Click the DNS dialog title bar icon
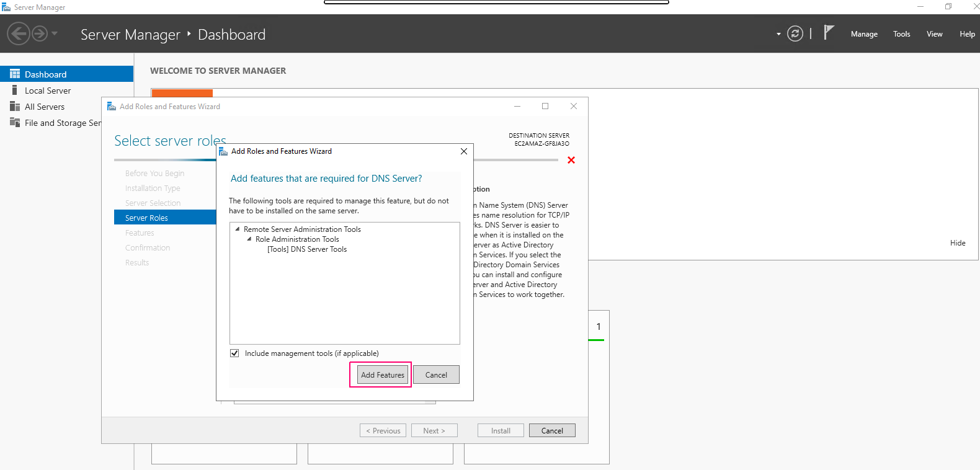 tap(223, 151)
